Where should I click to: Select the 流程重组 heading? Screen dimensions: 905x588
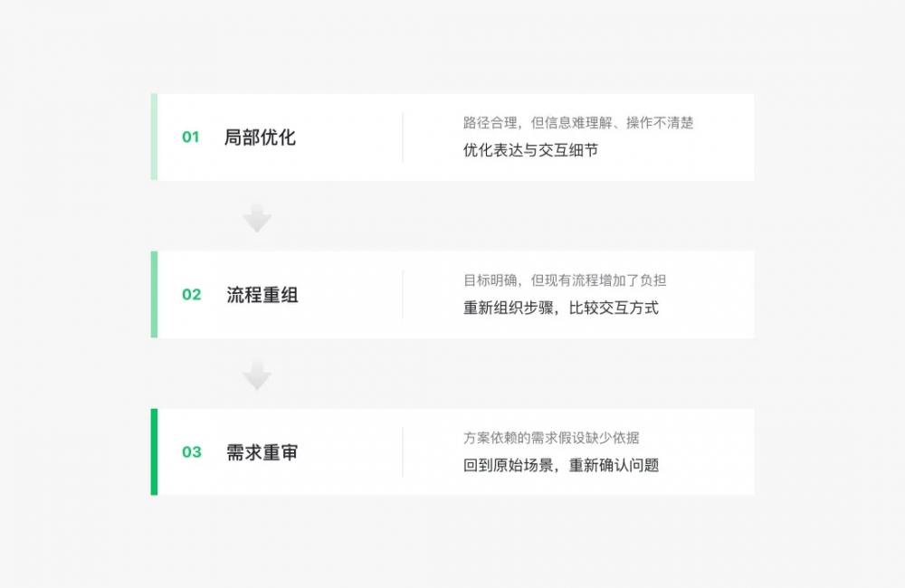coord(262,295)
